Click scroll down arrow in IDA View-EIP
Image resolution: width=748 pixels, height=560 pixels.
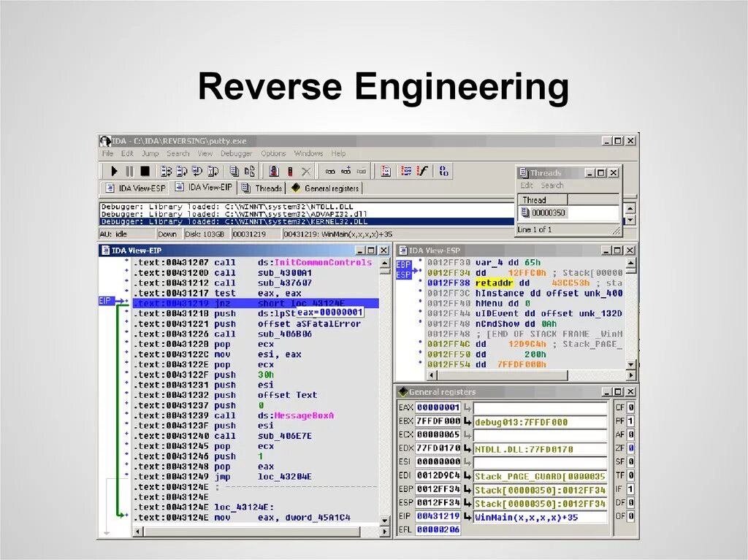click(384, 519)
